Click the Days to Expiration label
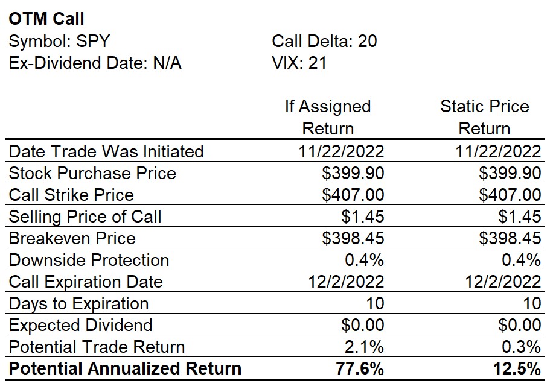Image resolution: width=553 pixels, height=392 pixels. pos(78,303)
